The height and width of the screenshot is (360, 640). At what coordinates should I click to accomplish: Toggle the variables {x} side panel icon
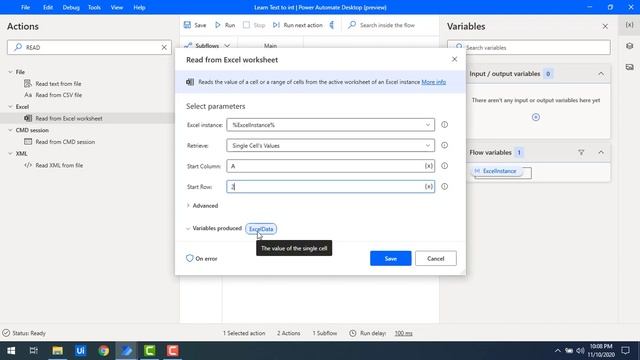click(629, 25)
